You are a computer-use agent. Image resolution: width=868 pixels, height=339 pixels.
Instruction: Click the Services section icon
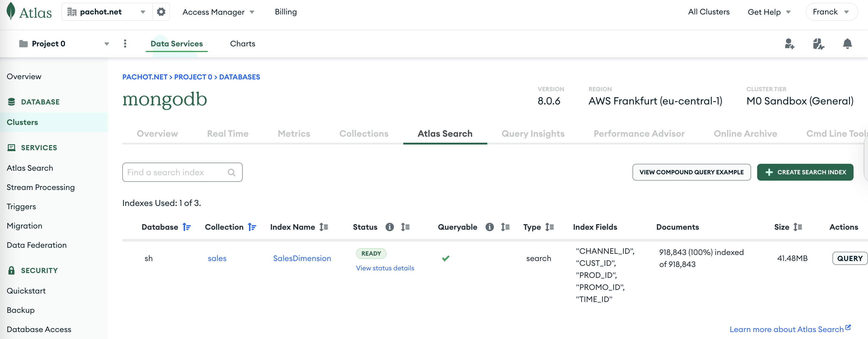click(11, 148)
